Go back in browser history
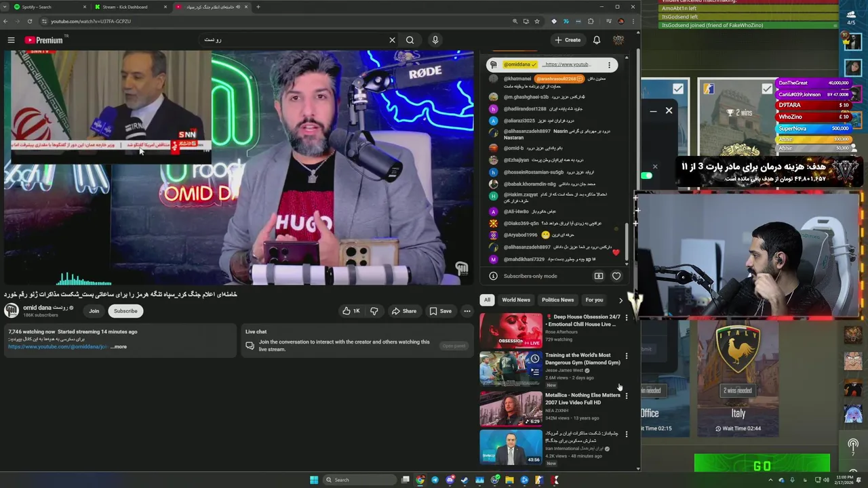Screen dimensions: 868x488 (x=6, y=21)
